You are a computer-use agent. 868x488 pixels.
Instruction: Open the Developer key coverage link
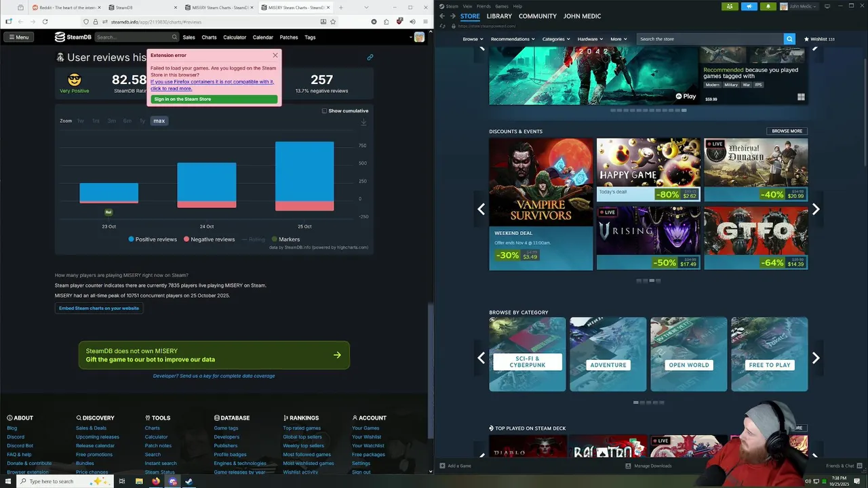tap(214, 375)
